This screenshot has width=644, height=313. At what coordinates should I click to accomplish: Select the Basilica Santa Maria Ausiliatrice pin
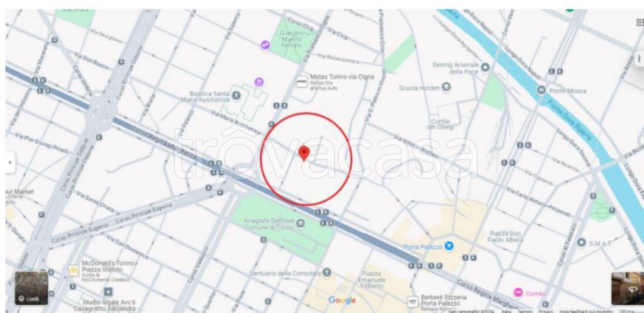point(236,96)
